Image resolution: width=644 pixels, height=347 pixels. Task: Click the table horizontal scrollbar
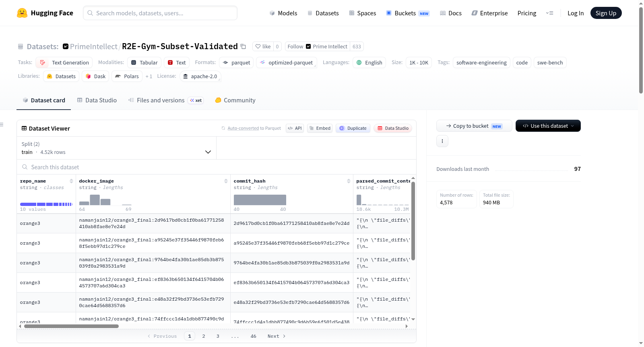pyautogui.click(x=71, y=326)
